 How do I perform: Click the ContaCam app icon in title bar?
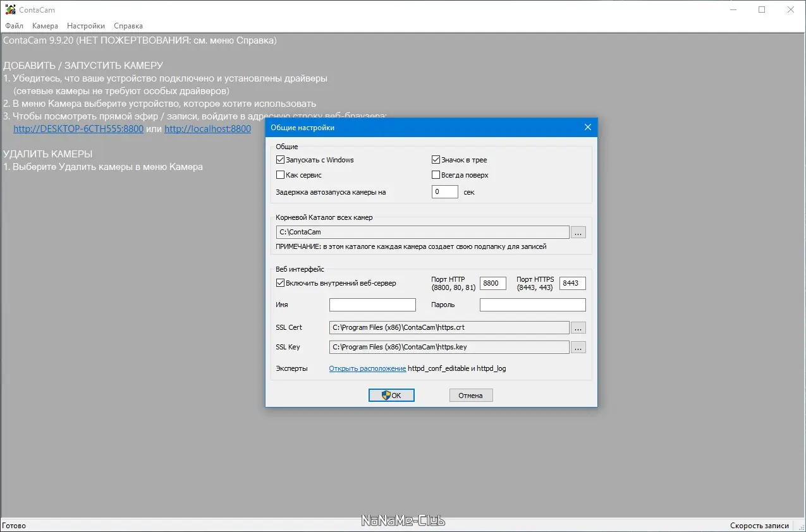(x=10, y=9)
